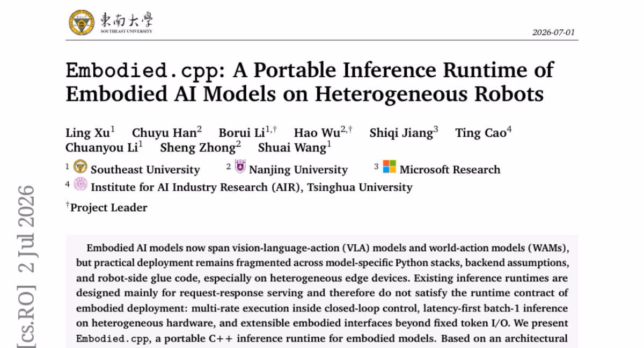Click the Project Leader footnote

106,207
